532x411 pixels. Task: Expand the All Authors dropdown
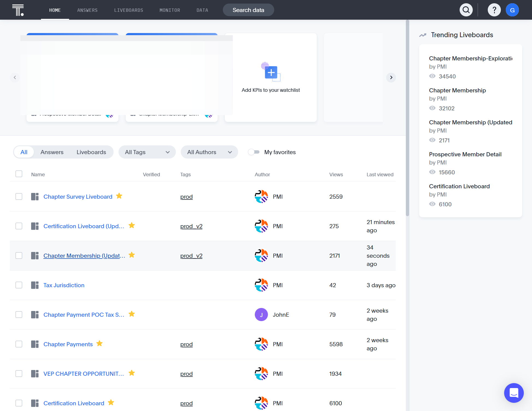(209, 152)
